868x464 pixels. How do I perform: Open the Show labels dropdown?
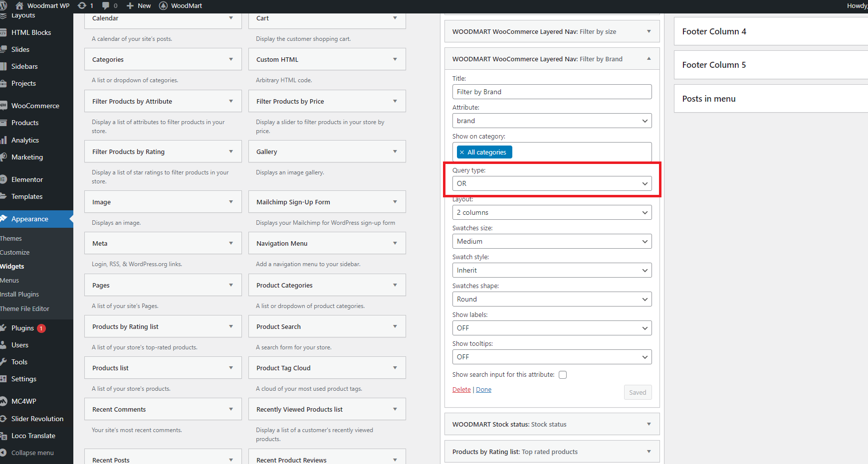552,328
